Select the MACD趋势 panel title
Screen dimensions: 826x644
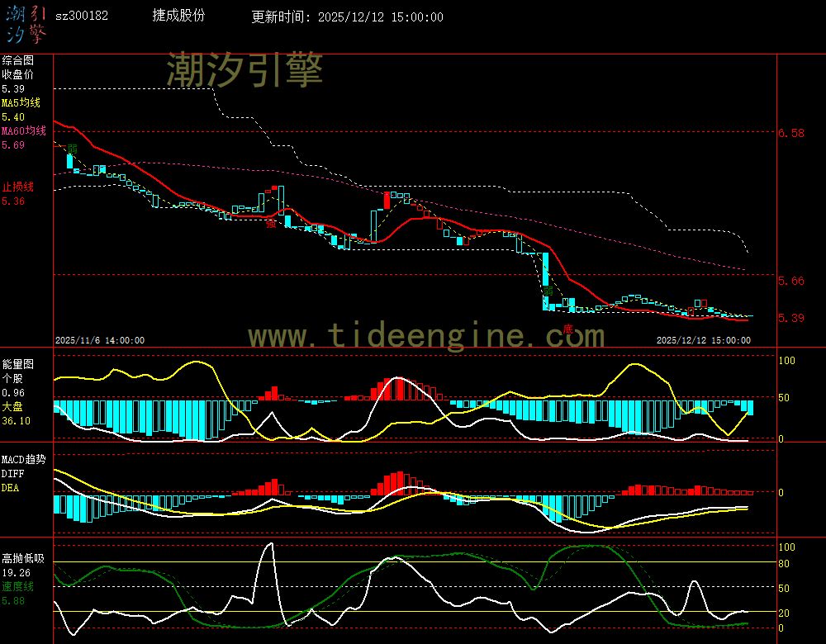23,458
